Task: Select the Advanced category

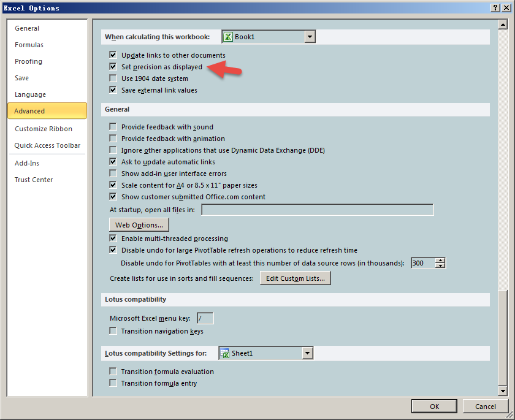Action: point(47,110)
